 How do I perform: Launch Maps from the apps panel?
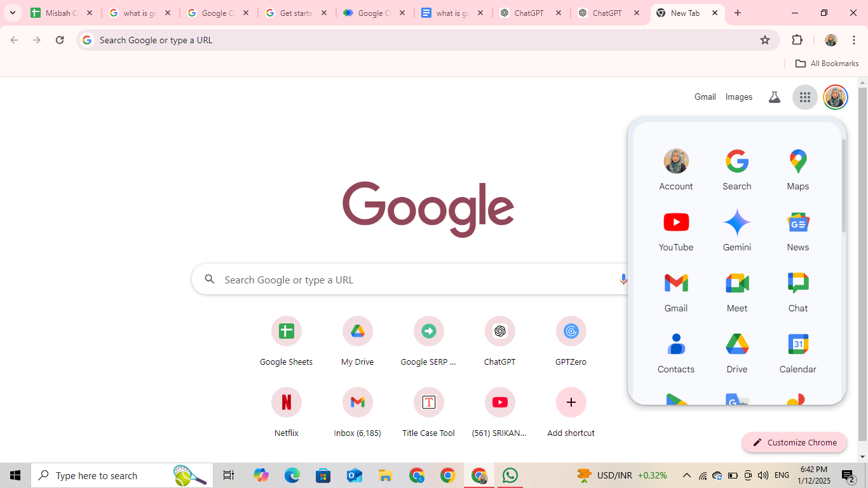pos(798,169)
